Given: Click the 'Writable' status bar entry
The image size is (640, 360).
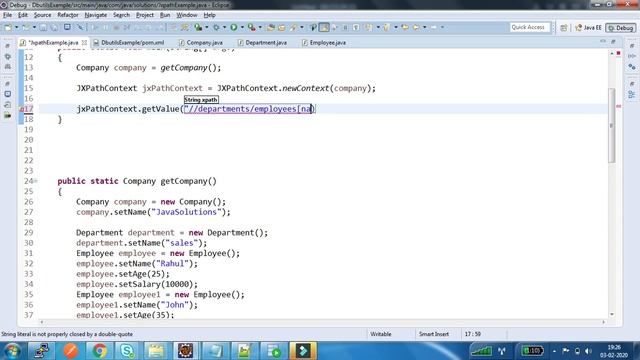Looking at the screenshot, I should coord(380,334).
